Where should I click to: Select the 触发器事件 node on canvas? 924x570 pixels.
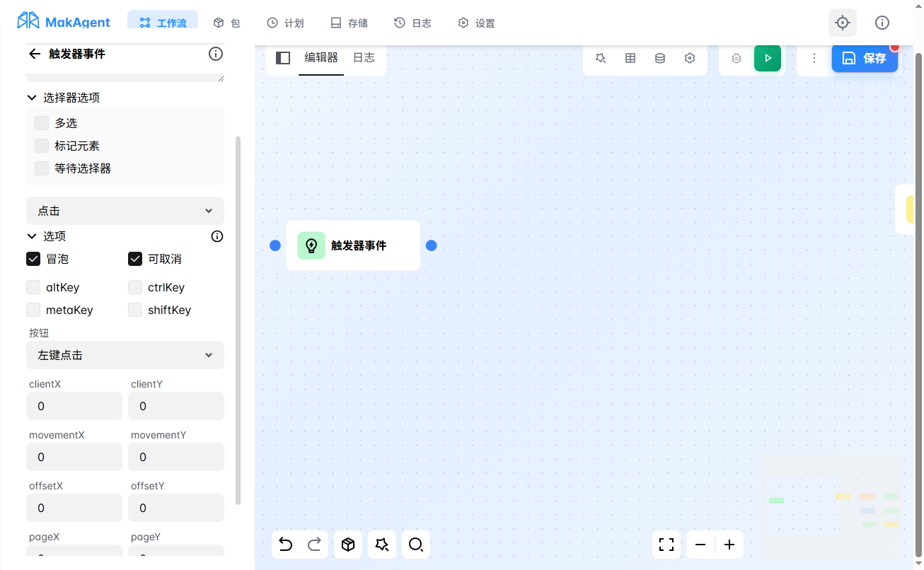point(353,245)
